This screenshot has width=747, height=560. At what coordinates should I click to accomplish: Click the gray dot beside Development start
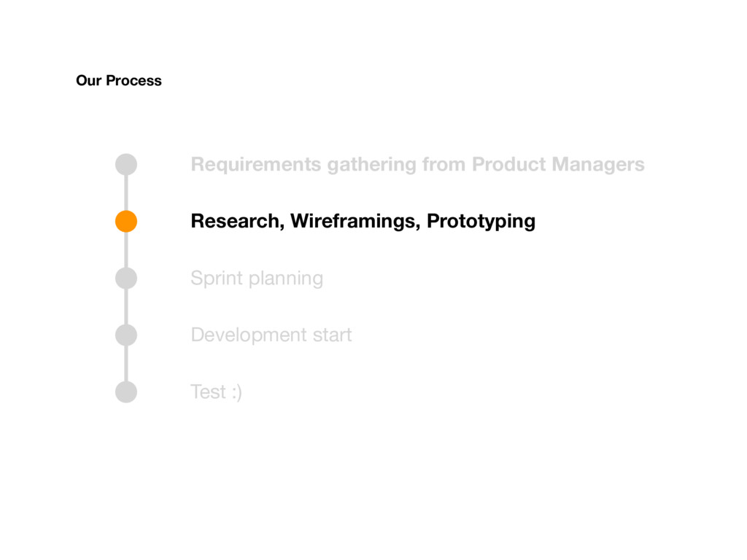126,335
